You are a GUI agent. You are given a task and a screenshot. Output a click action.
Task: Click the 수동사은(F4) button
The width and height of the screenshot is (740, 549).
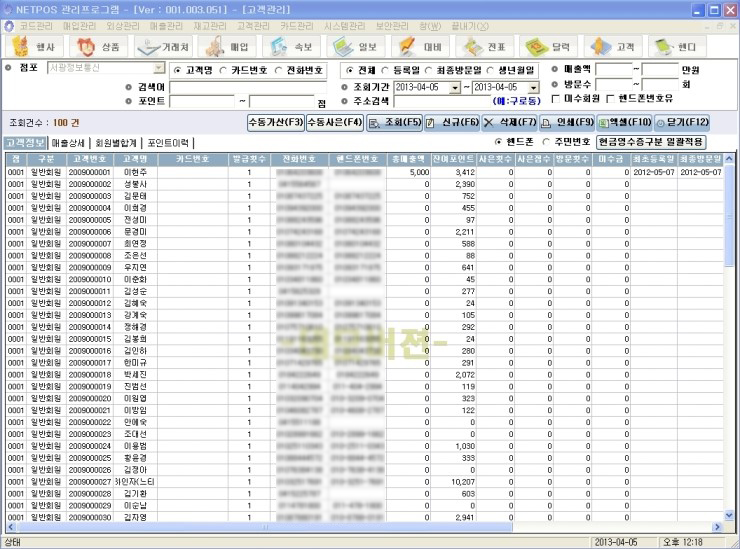click(x=335, y=123)
